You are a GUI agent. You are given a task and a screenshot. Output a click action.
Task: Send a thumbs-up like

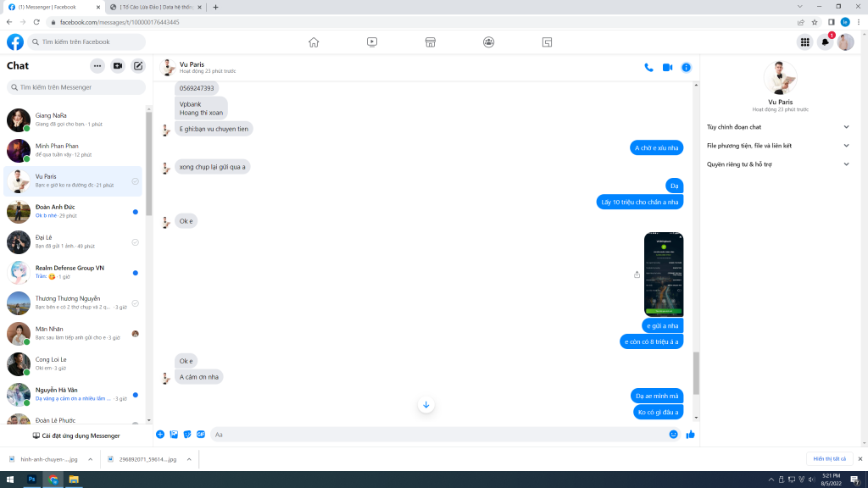pos(690,435)
